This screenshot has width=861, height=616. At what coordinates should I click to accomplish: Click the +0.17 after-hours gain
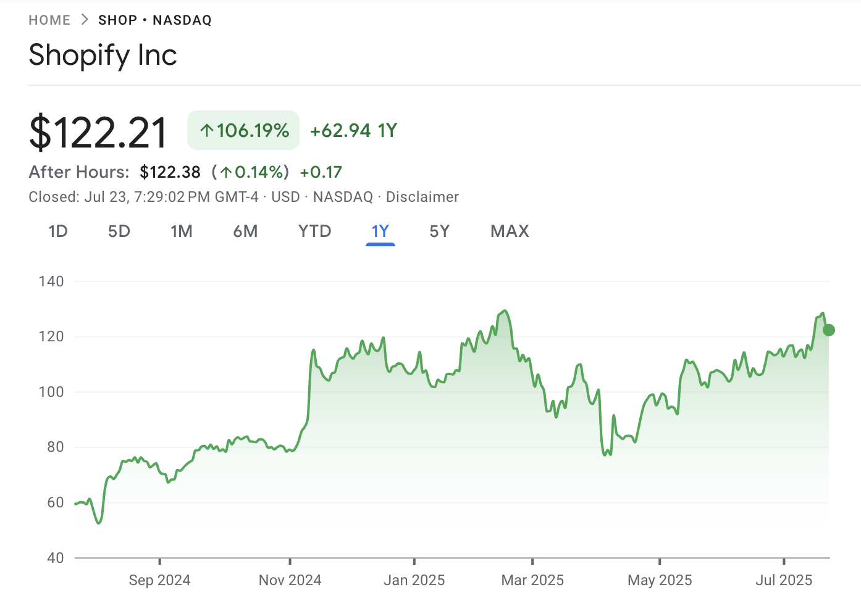(321, 172)
